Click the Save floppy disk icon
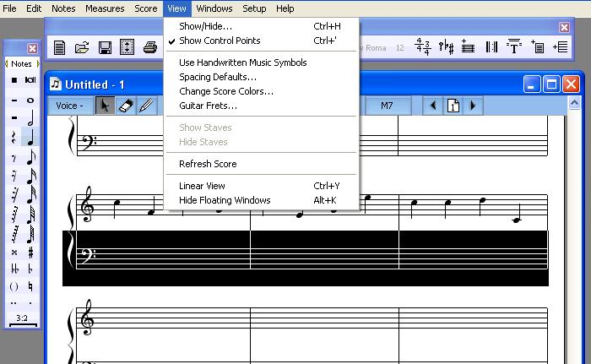 pos(105,48)
